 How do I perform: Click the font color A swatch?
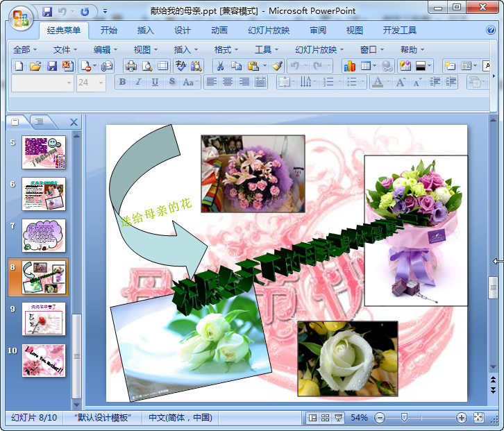378,83
